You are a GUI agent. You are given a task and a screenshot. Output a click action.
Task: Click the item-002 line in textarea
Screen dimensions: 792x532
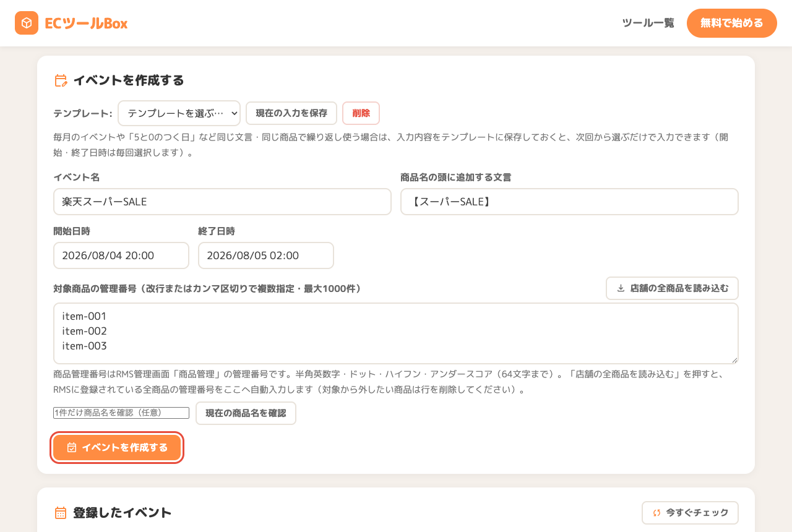pyautogui.click(x=84, y=331)
